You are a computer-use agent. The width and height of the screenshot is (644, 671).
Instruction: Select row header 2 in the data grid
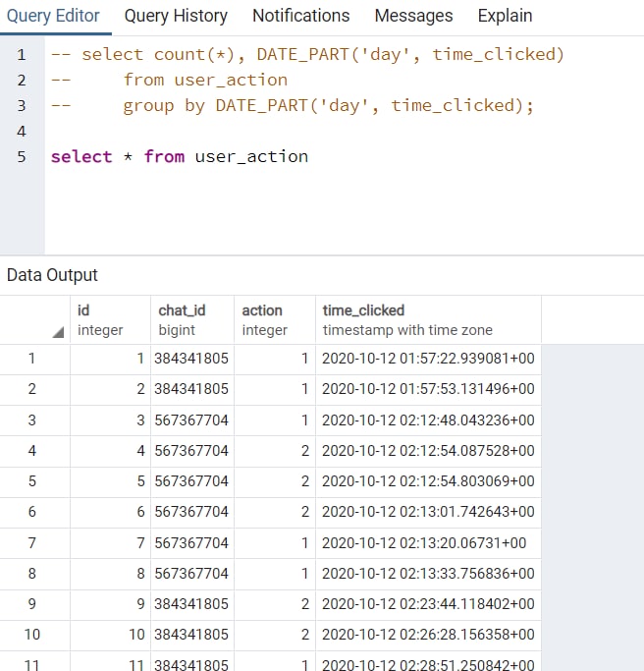[x=35, y=389]
